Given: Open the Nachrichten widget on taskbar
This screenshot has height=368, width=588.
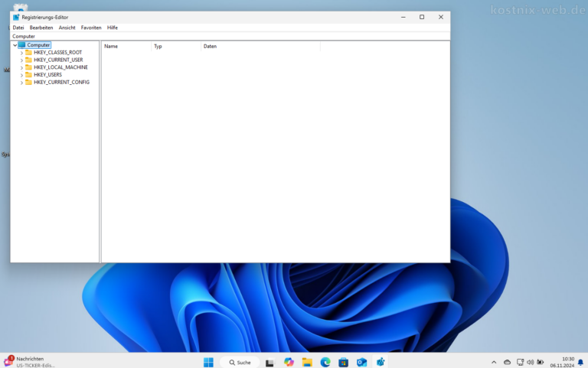Looking at the screenshot, I should click(x=29, y=362).
